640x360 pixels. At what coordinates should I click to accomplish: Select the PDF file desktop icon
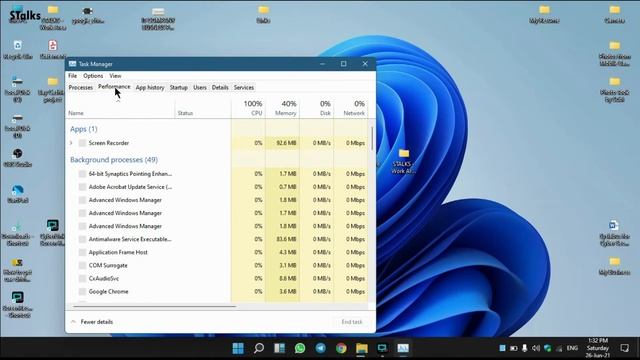click(53, 49)
